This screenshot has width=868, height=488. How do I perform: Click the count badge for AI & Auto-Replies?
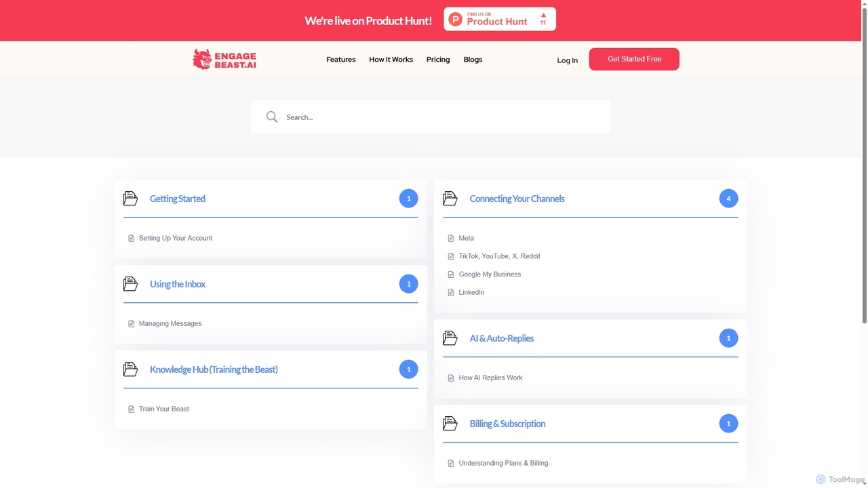click(728, 338)
